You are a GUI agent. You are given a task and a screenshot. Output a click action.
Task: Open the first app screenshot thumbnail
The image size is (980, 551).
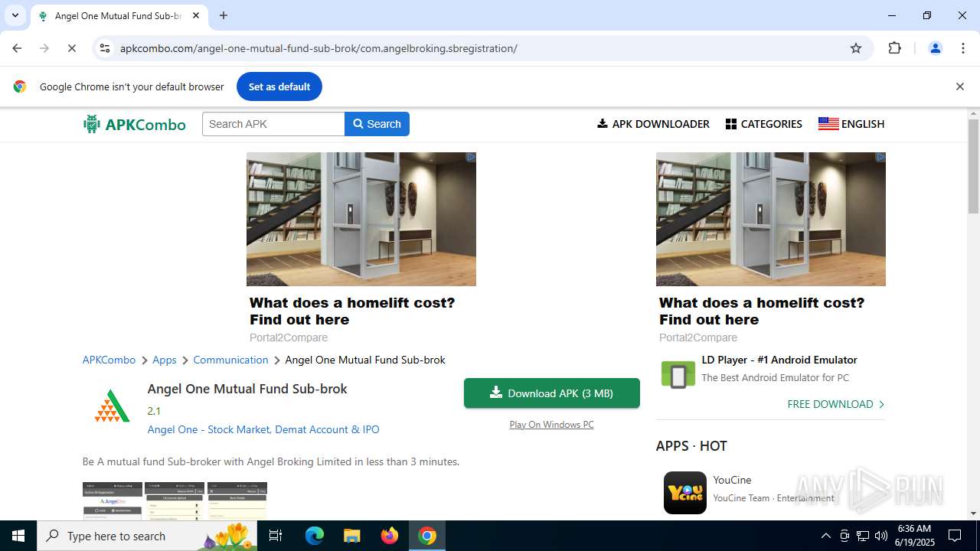(x=113, y=501)
